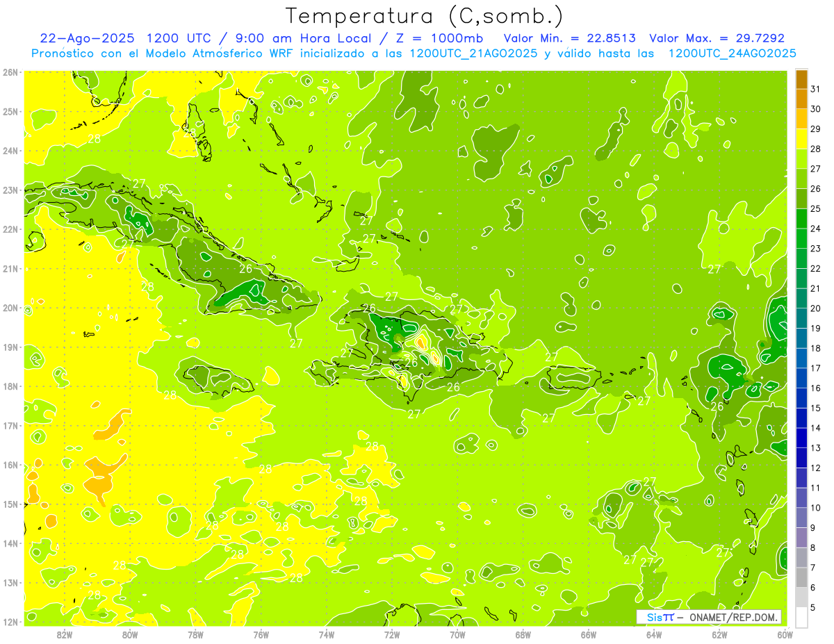The width and height of the screenshot is (834, 644).
Task: Click the longitude axis label "80W"
Action: (x=130, y=634)
